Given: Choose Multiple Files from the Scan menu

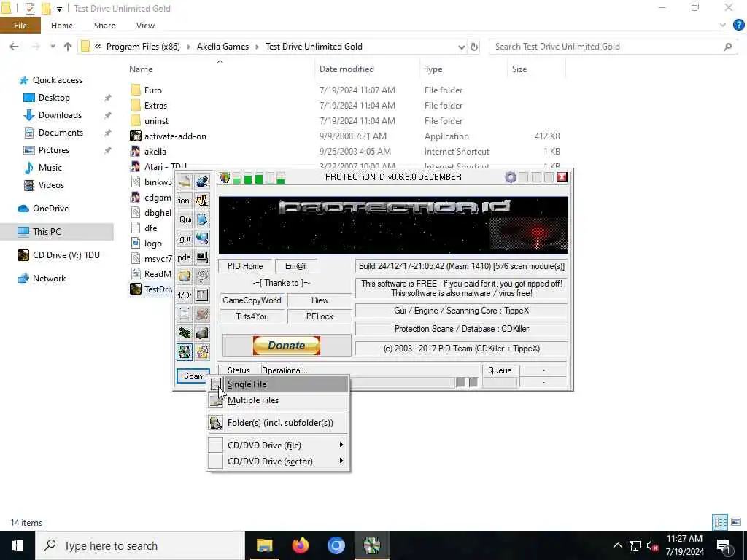Looking at the screenshot, I should pos(279,400).
